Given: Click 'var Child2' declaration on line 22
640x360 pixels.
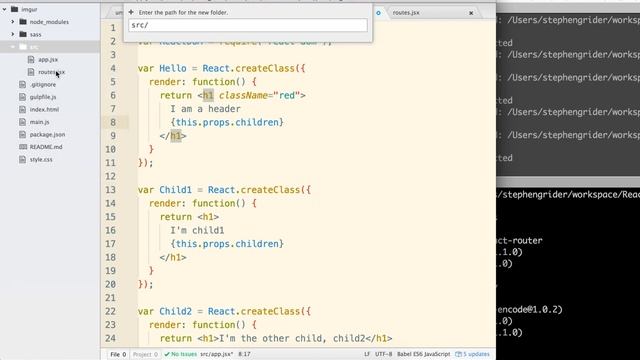Looking at the screenshot, I should [164, 311].
